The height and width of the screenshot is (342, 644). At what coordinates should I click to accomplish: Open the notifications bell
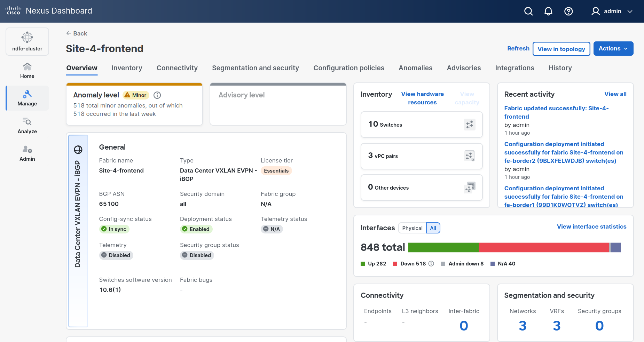(x=548, y=11)
